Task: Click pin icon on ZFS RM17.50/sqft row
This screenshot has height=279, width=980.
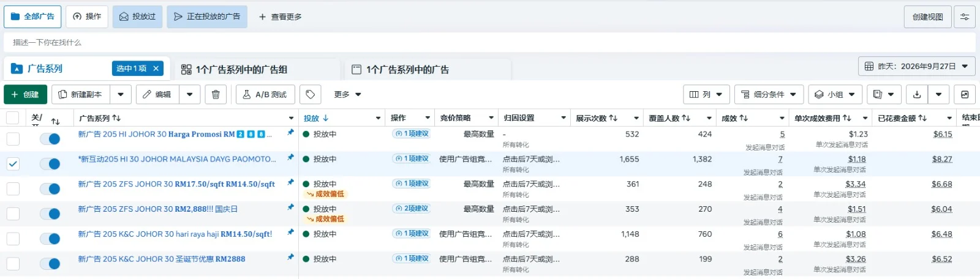Action: coord(290,182)
